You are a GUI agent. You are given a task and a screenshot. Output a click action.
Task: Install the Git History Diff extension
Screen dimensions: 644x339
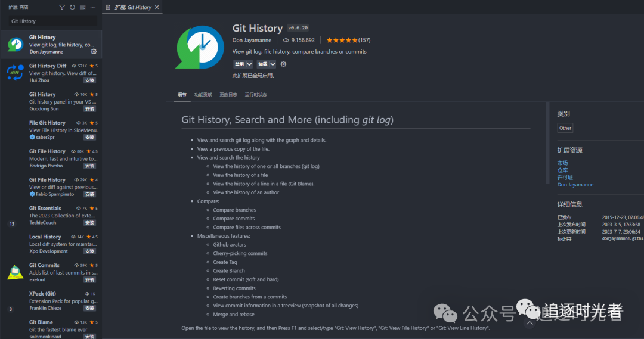coord(89,80)
